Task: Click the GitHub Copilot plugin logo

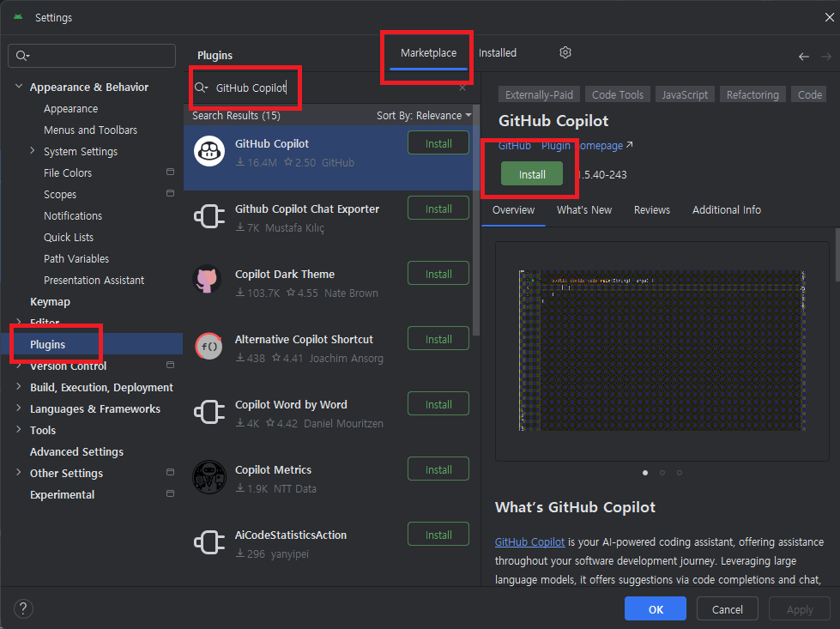Action: [209, 151]
